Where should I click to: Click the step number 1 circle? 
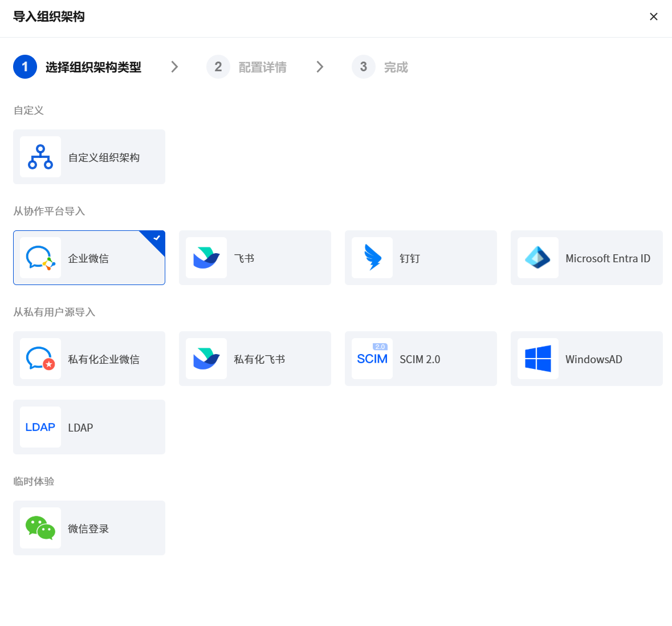(25, 67)
